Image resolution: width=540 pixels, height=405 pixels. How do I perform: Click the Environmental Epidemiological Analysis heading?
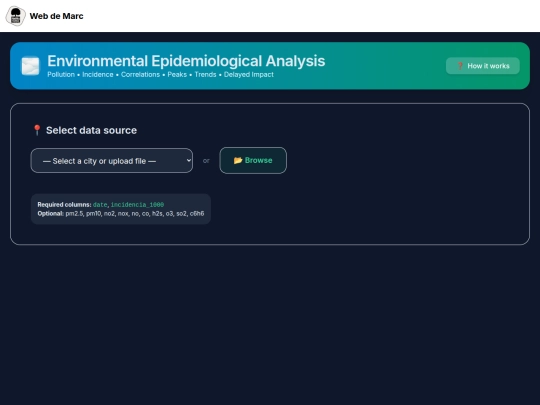pos(186,61)
